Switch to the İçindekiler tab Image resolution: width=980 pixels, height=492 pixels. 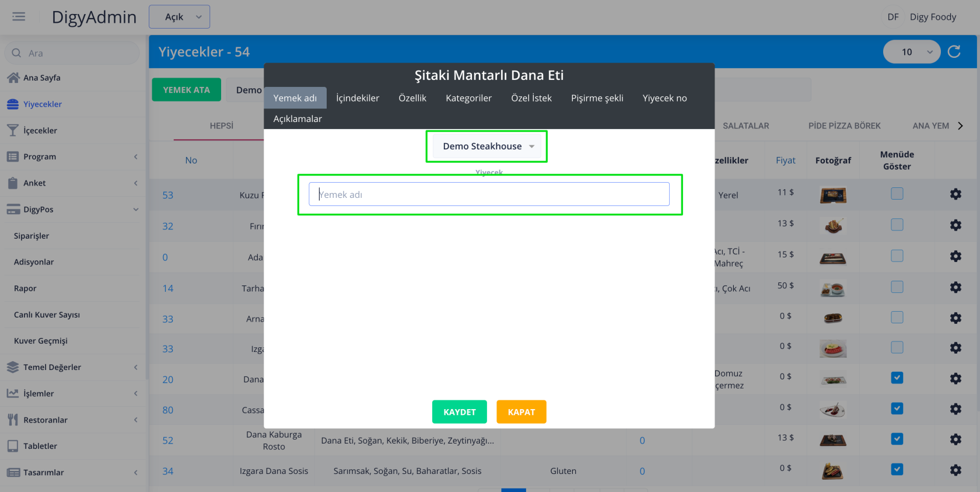(358, 98)
